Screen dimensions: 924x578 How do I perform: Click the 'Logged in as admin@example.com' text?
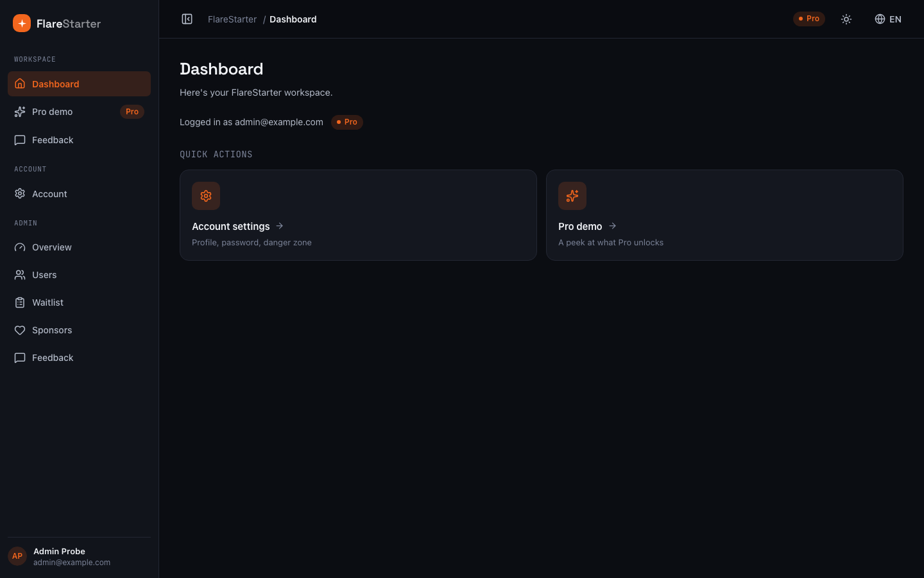point(252,122)
